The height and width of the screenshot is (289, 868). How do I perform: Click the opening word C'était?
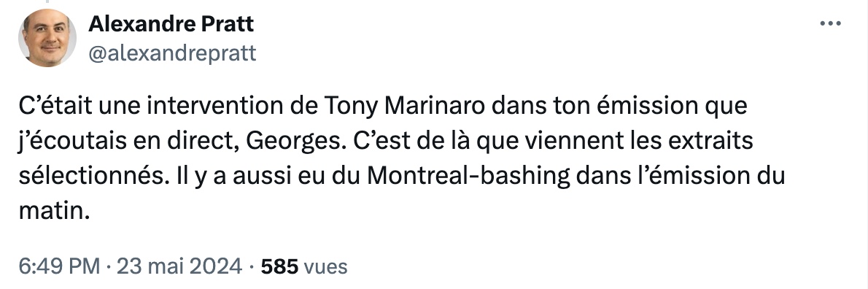click(x=55, y=105)
